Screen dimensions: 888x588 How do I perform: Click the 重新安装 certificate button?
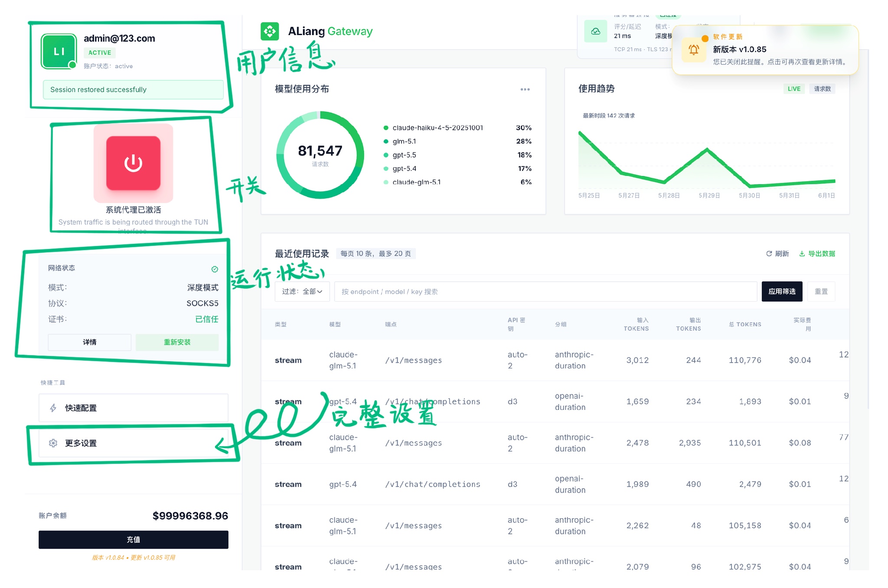(177, 342)
